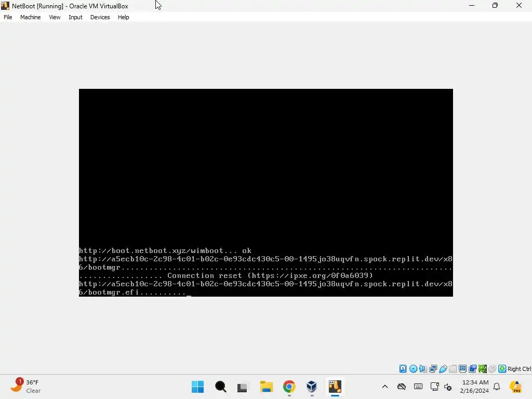This screenshot has width=532, height=399.
Task: Open the weather widget showing 36°F
Action: coord(26,386)
